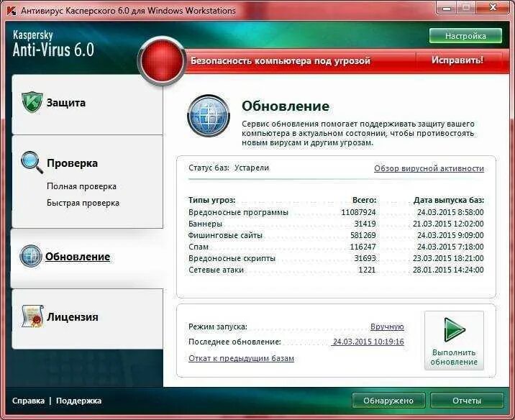515x420 pixels.
Task: Click the Kaspersky K logo in title bar
Action: click(x=12, y=11)
